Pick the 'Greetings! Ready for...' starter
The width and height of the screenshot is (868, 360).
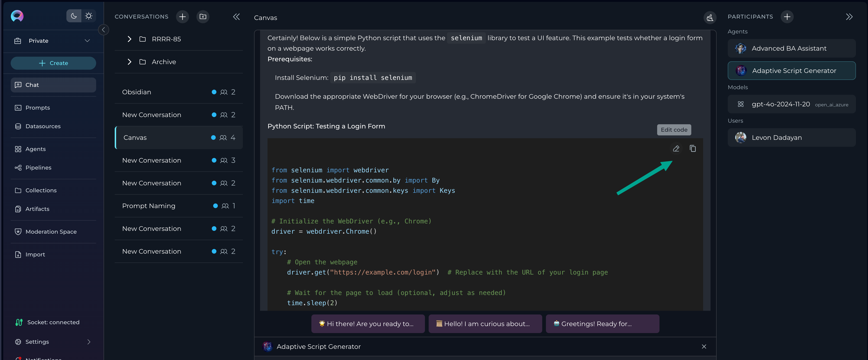602,324
